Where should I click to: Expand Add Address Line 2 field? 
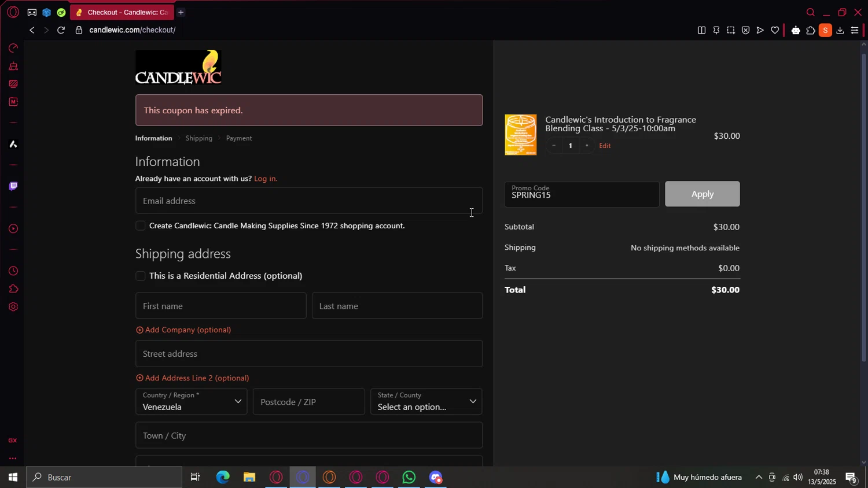192,378
